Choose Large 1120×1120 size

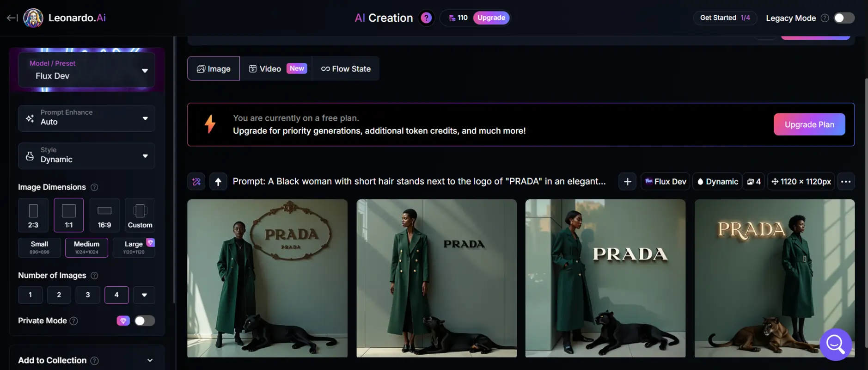pyautogui.click(x=134, y=247)
